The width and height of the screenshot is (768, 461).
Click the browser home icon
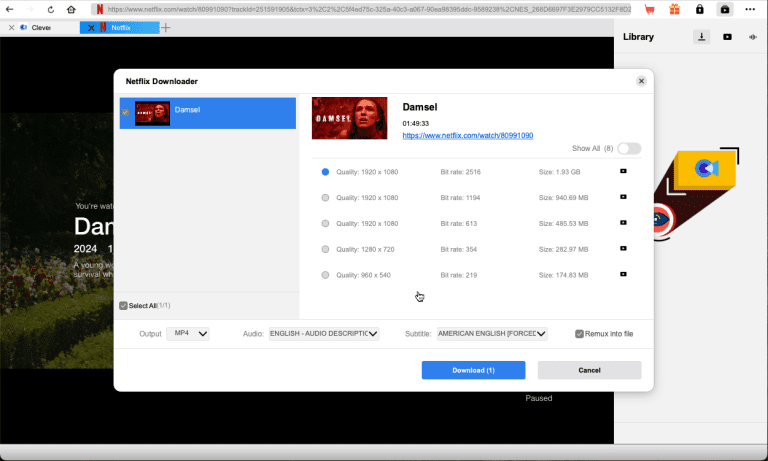[71, 9]
